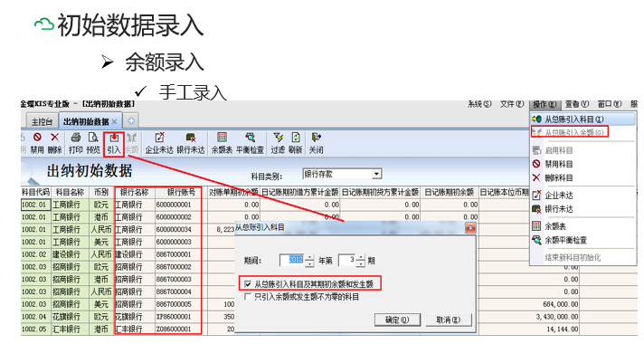644x344 pixels.
Task: Choose 企业未达 in the 操作 dropdown menu
Action: tap(582, 196)
